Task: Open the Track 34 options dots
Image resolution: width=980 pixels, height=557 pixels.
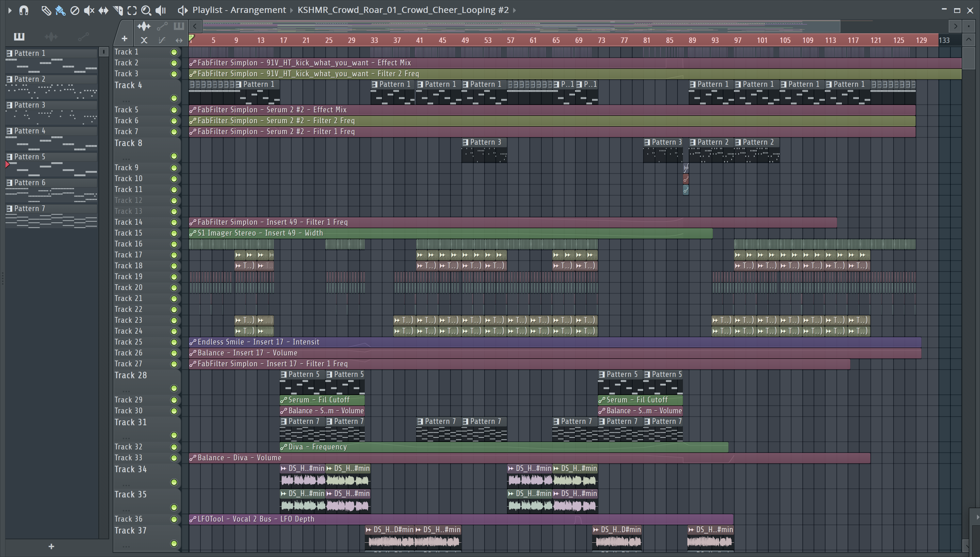Action: coord(126,485)
